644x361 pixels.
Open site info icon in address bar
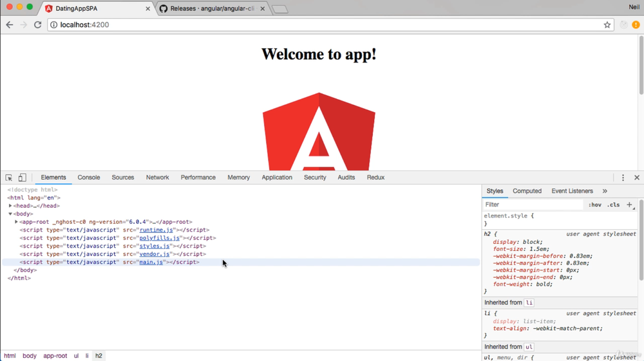tap(54, 24)
